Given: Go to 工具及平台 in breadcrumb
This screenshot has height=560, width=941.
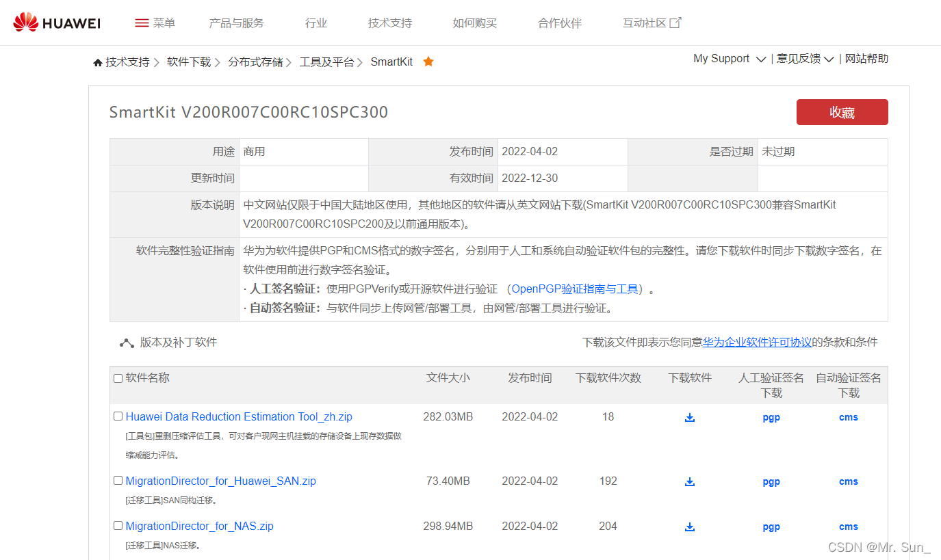Looking at the screenshot, I should (x=326, y=62).
